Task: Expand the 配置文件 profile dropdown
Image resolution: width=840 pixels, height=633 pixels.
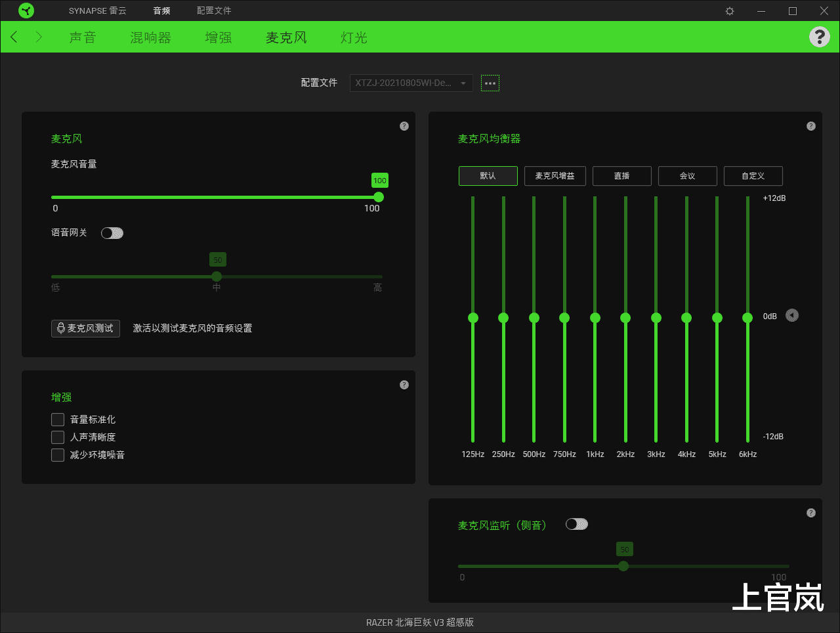Action: (411, 83)
